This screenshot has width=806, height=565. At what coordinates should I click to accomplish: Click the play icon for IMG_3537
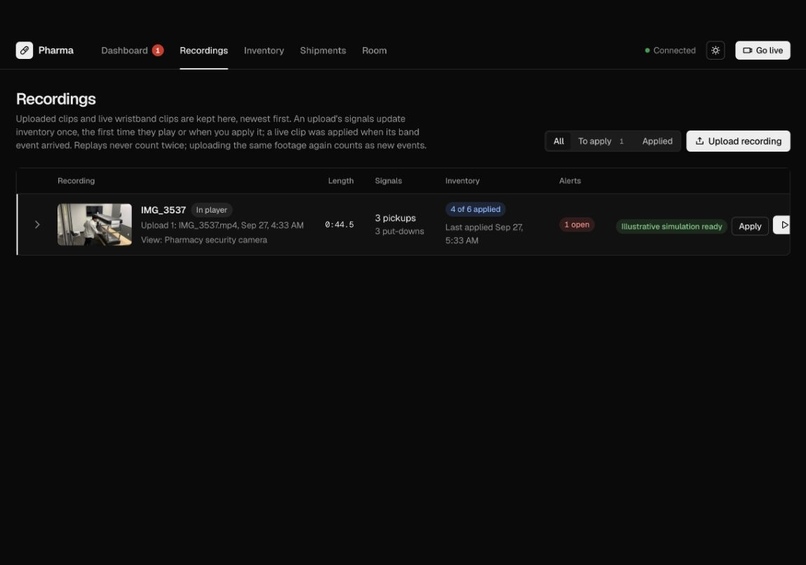[x=782, y=225]
